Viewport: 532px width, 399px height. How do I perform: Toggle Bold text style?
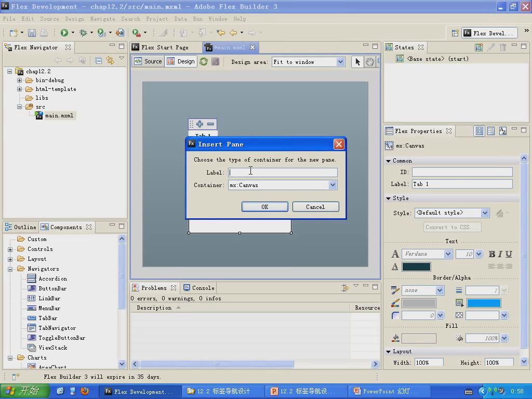point(491,254)
